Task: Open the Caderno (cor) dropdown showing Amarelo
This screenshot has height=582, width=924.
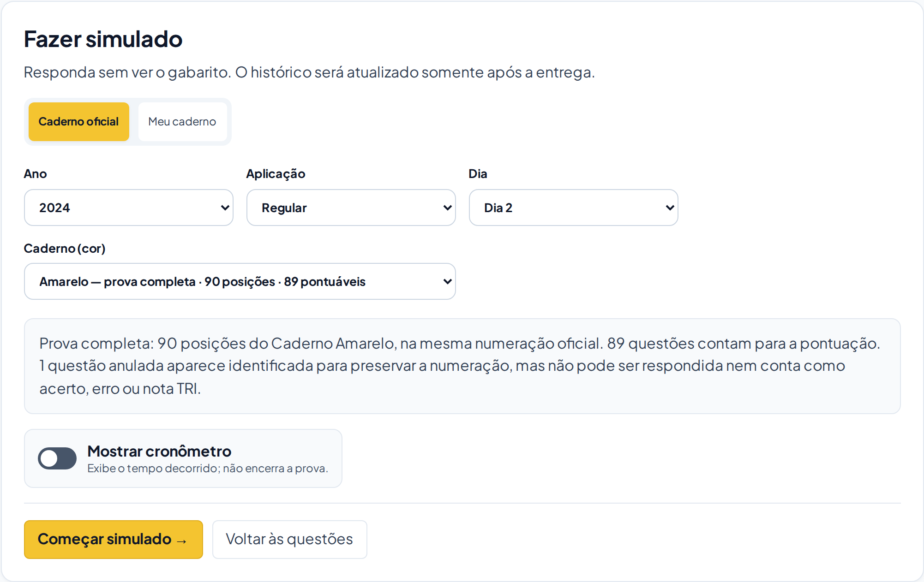Action: pos(240,281)
